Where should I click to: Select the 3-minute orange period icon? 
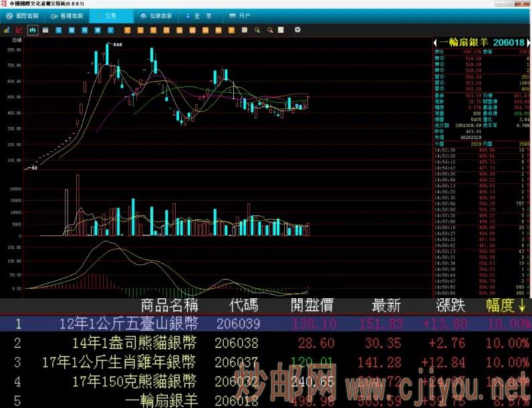140,30
